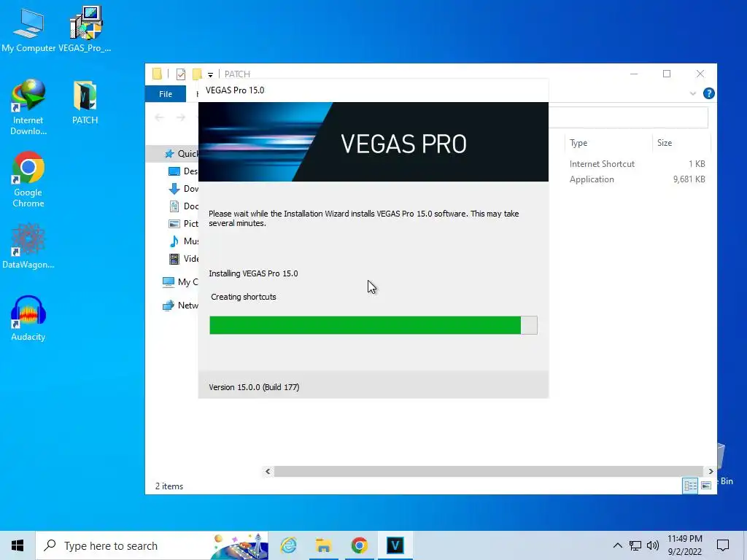Click the horizontal scrollbar right arrow
The width and height of the screenshot is (747, 560).
click(711, 472)
